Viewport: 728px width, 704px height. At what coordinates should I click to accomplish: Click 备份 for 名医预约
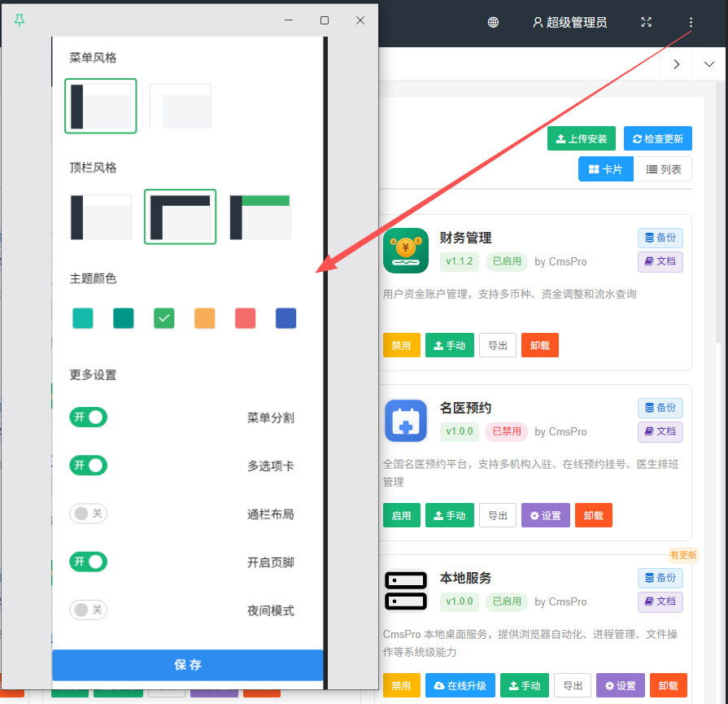660,408
